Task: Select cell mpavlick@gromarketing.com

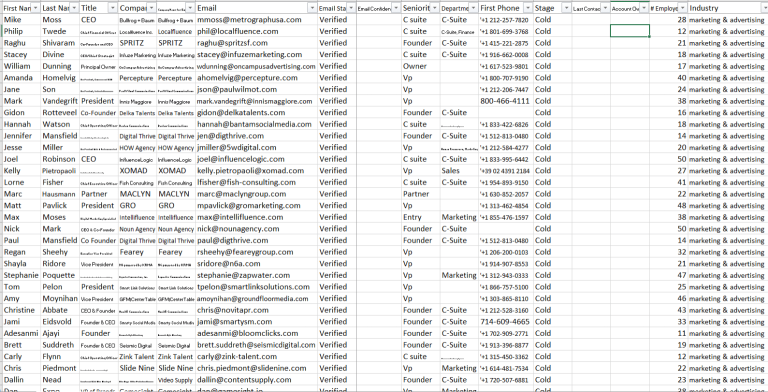Action: tap(257, 205)
